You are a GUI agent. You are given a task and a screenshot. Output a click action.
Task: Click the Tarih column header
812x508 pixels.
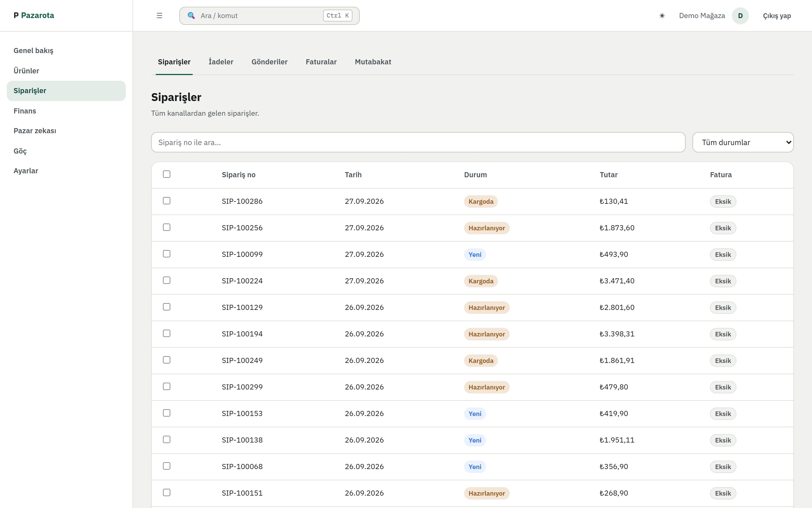pos(353,175)
